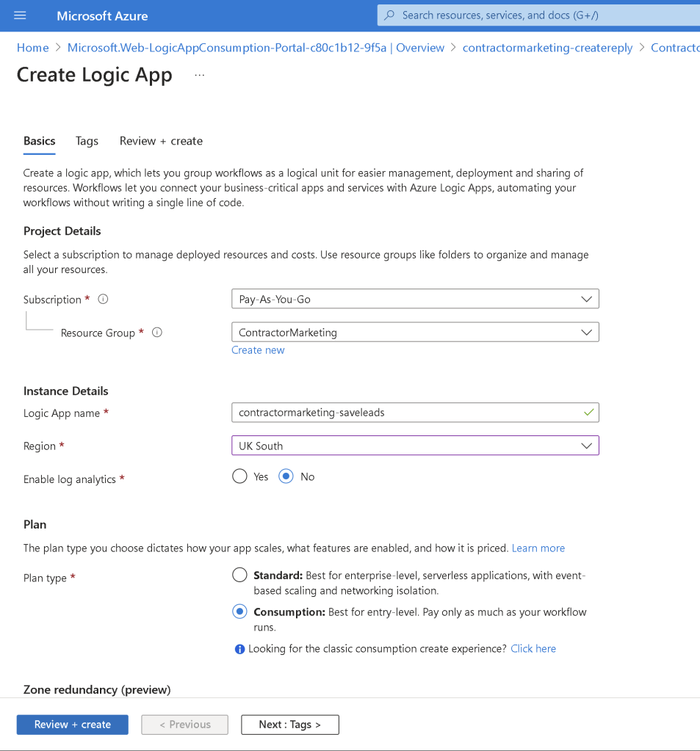Select Yes for Enable log analytics
700x751 pixels.
239,476
